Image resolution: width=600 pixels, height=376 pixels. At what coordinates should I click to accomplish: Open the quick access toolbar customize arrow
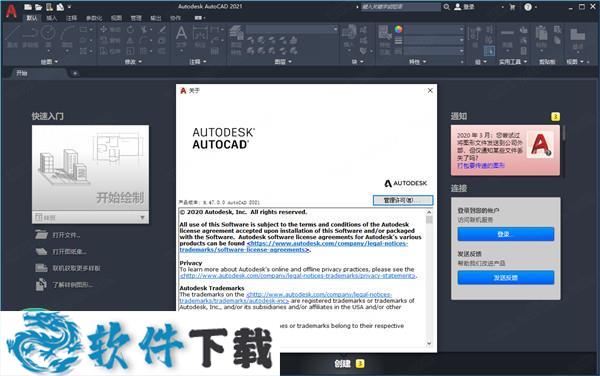point(69,7)
